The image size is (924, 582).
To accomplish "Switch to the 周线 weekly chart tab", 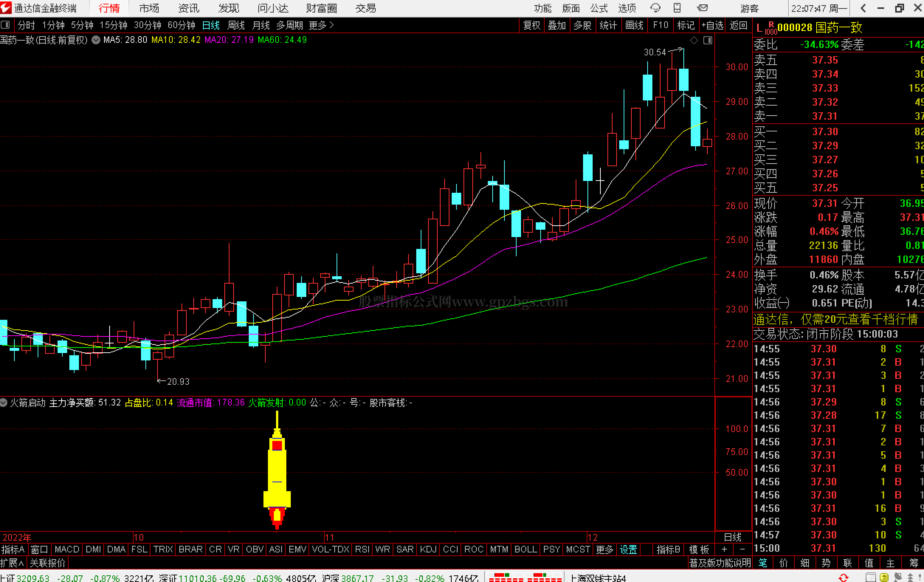I will tap(236, 25).
